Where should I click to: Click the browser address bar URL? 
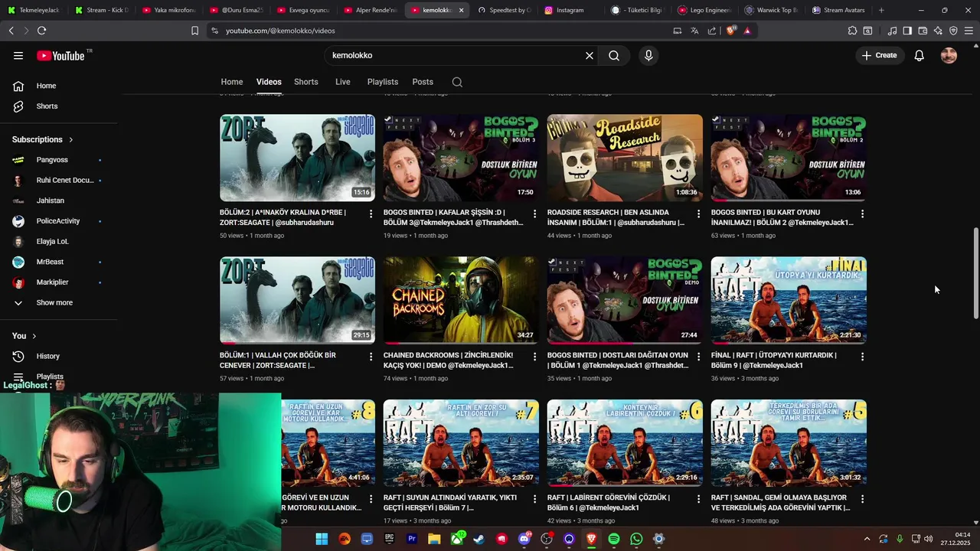pos(280,31)
